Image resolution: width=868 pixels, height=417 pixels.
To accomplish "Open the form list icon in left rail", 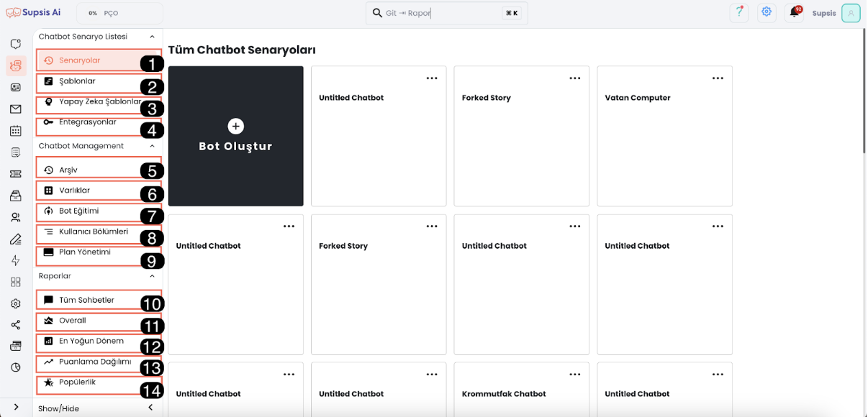I will tap(16, 152).
